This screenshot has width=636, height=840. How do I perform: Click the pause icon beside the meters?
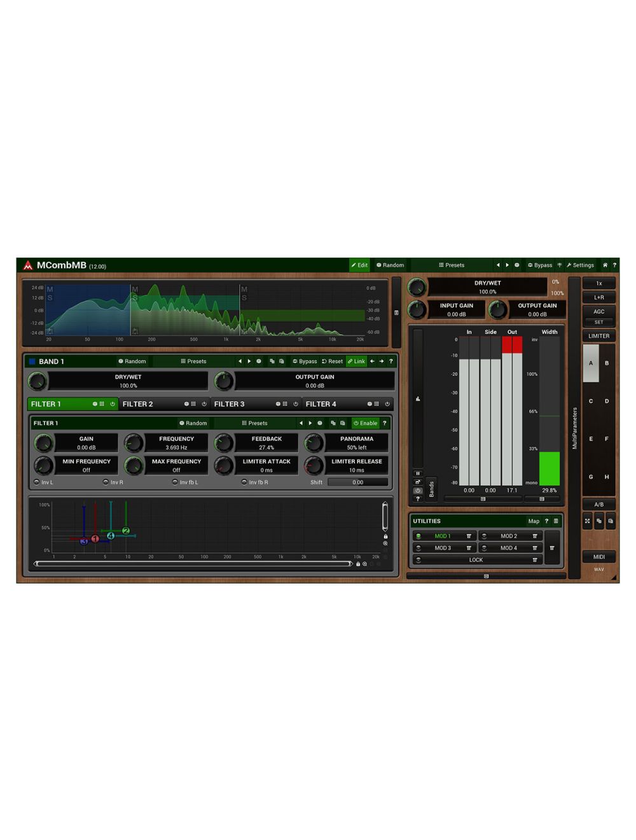pos(418,473)
